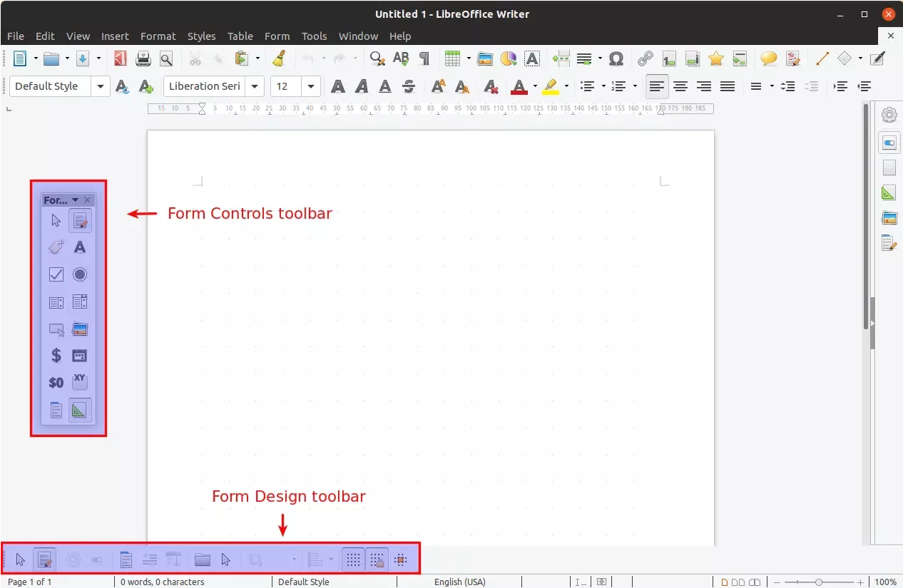Select the Option Button form control
Image resolution: width=903 pixels, height=588 pixels.
point(80,274)
